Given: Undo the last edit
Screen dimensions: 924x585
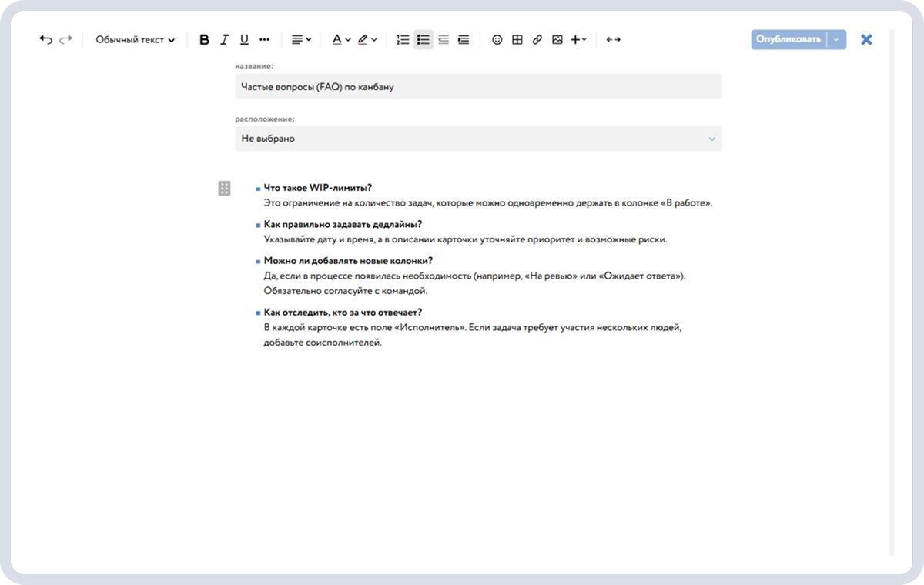Looking at the screenshot, I should coord(45,40).
